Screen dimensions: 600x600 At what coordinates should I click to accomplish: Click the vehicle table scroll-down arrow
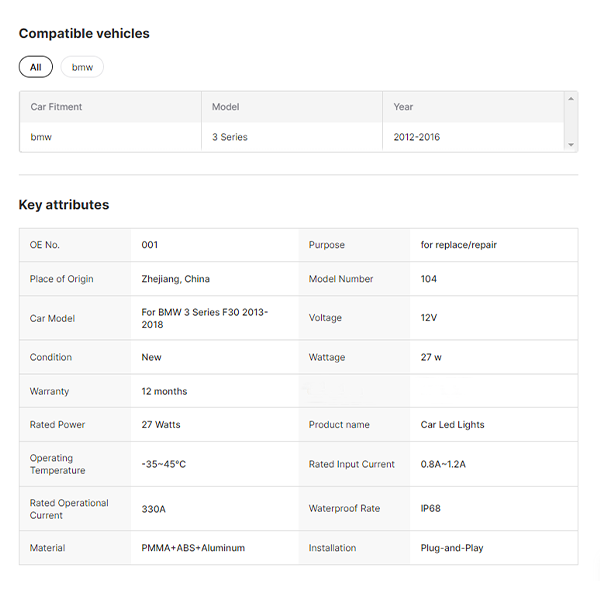(571, 145)
